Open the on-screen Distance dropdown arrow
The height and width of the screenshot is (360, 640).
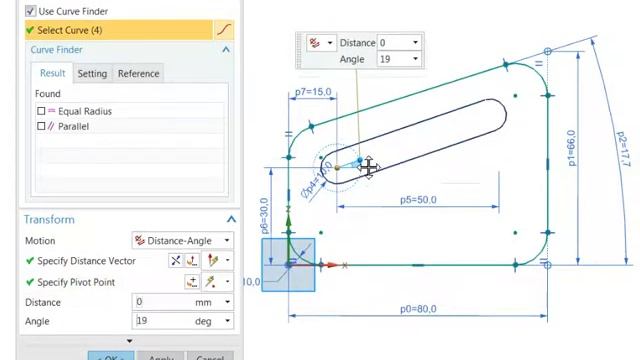pyautogui.click(x=415, y=42)
